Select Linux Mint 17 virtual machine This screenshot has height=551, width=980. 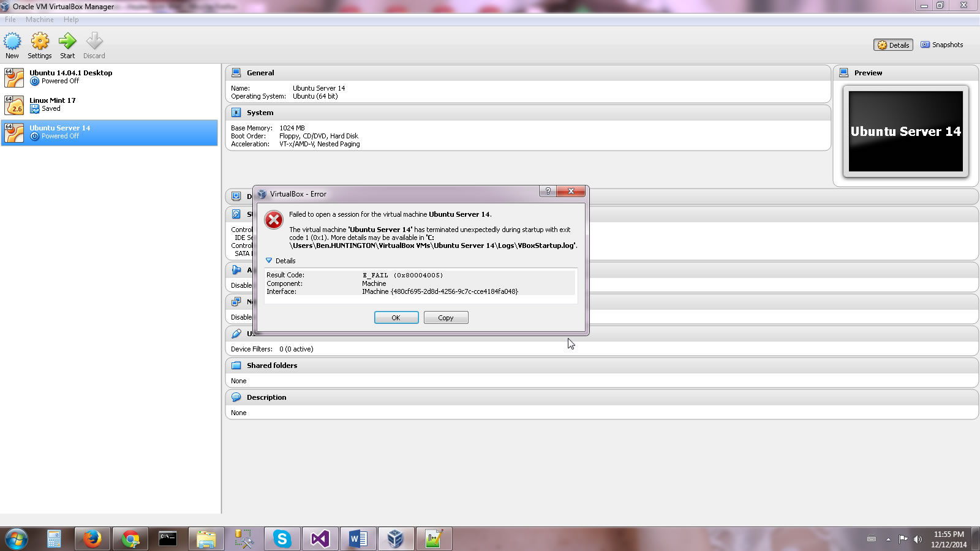(x=109, y=105)
